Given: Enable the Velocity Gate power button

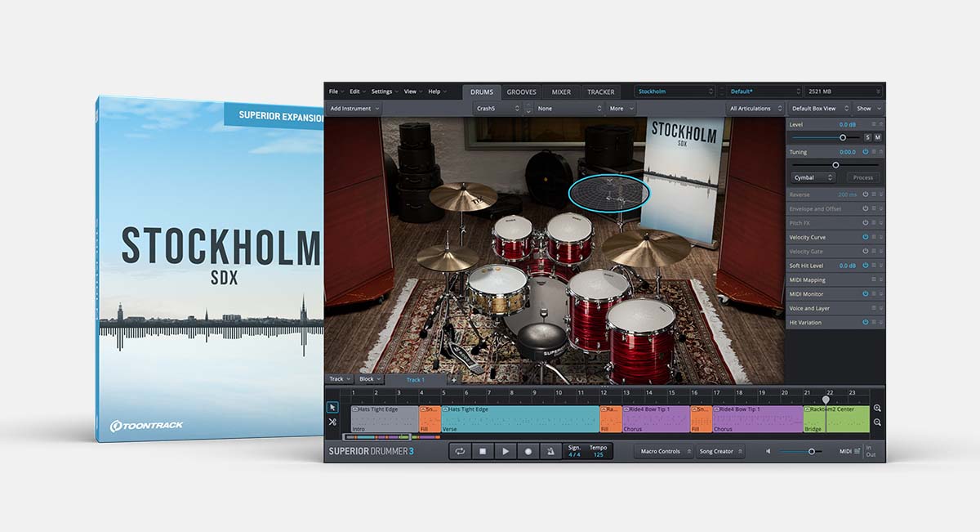Looking at the screenshot, I should pos(865,251).
